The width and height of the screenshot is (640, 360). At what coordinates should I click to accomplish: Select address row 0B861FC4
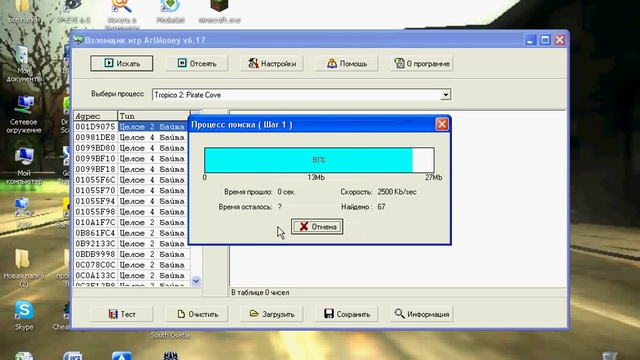pos(131,233)
